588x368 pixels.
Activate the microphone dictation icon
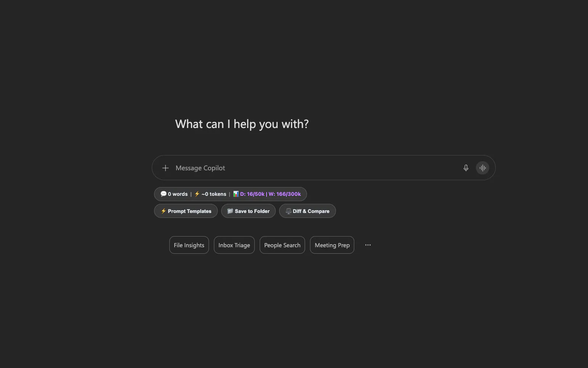[x=466, y=168]
